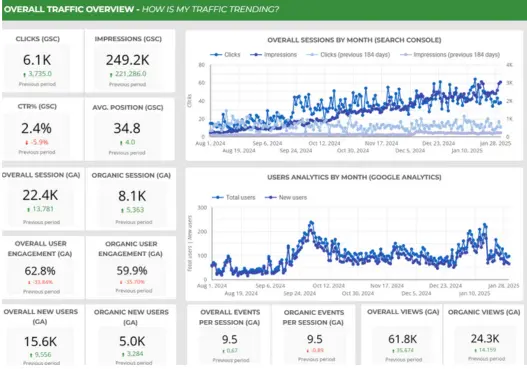Select the CTR% (GSC) card title
This screenshot has width=527, height=369.
tap(37, 107)
